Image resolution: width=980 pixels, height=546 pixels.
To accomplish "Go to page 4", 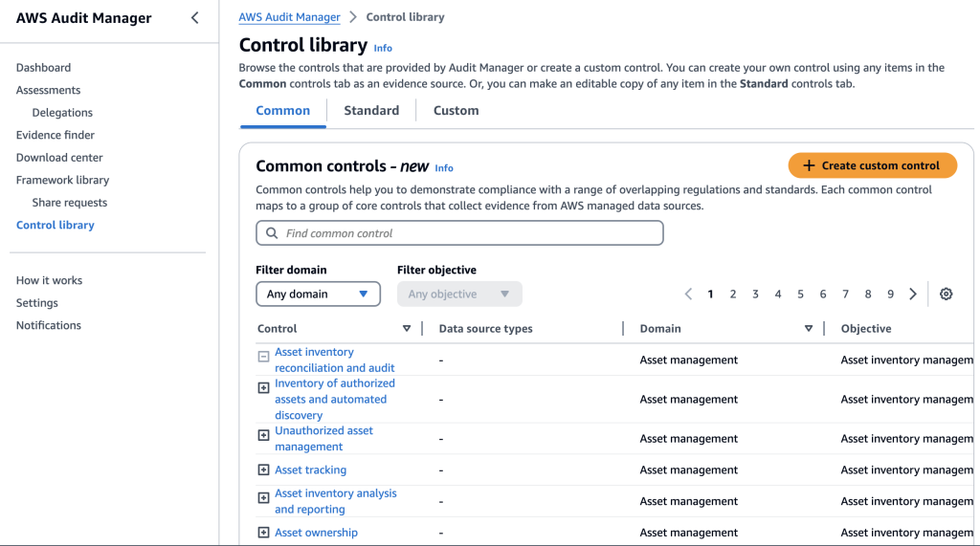I will pyautogui.click(x=777, y=294).
